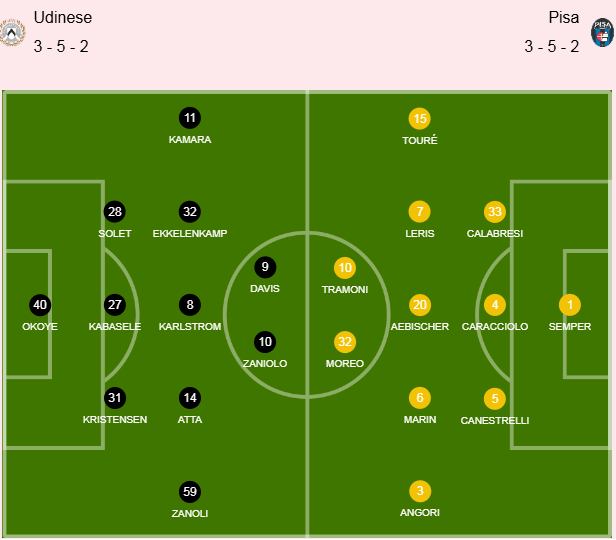Click Kabasele's number 27 marker
616x540 pixels.
(115, 305)
